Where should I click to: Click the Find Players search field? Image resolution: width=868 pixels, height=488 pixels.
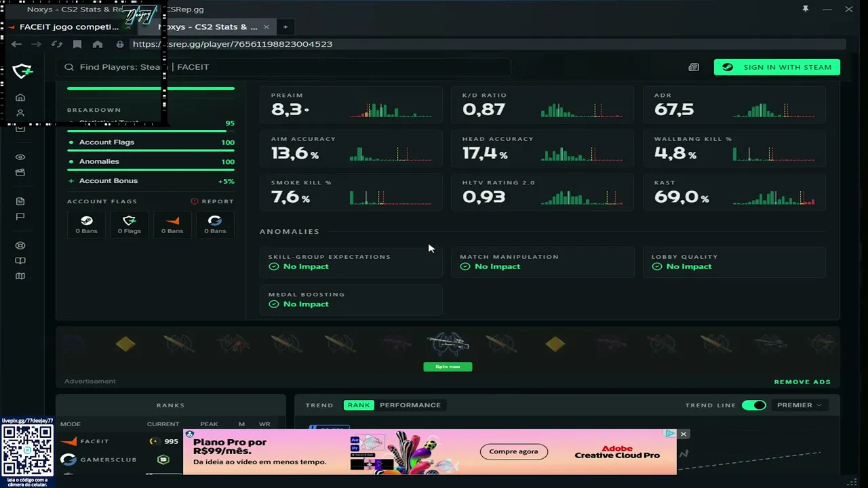click(283, 67)
